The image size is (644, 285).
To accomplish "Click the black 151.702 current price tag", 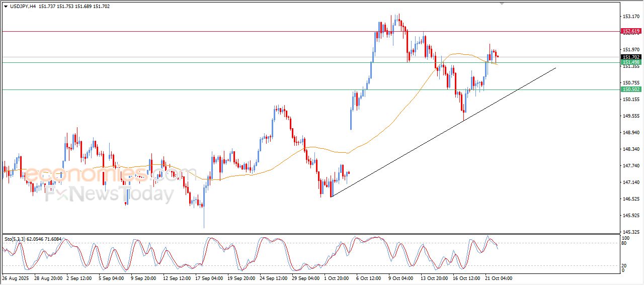I will (x=631, y=57).
